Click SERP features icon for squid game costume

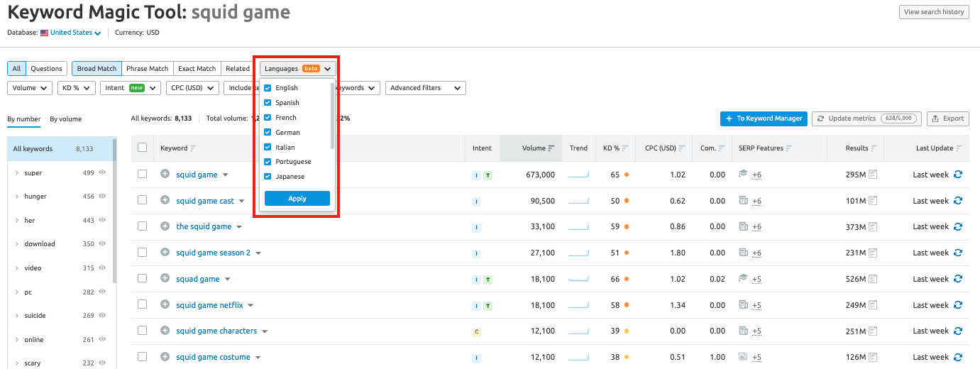[x=744, y=357]
